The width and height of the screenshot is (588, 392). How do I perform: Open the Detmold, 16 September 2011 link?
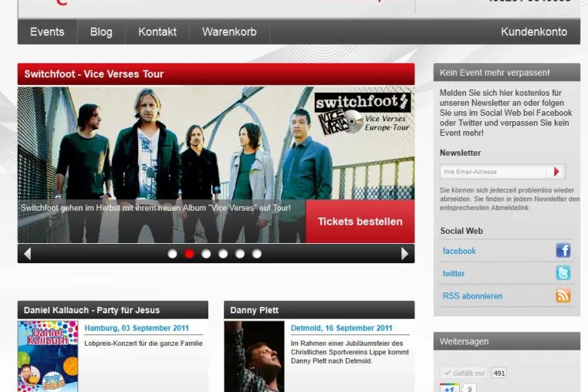[341, 328]
